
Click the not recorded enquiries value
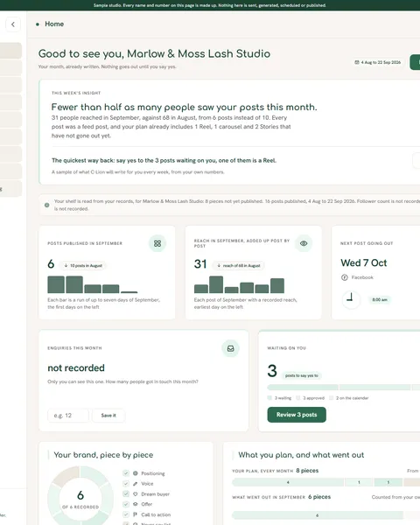click(76, 368)
